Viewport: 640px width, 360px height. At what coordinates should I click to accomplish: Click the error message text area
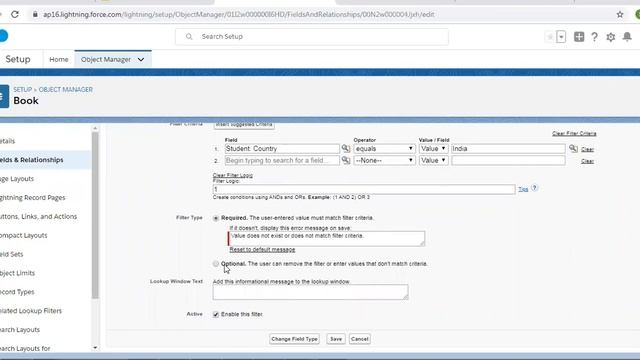point(326,238)
